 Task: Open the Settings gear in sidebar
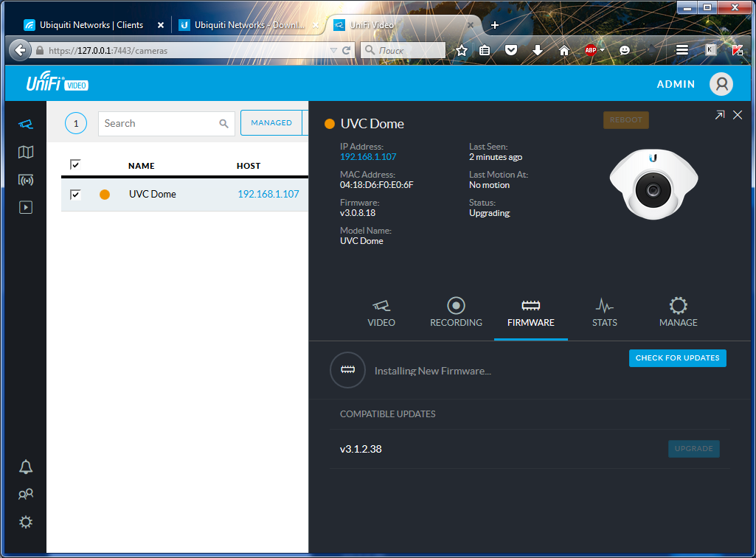26,522
